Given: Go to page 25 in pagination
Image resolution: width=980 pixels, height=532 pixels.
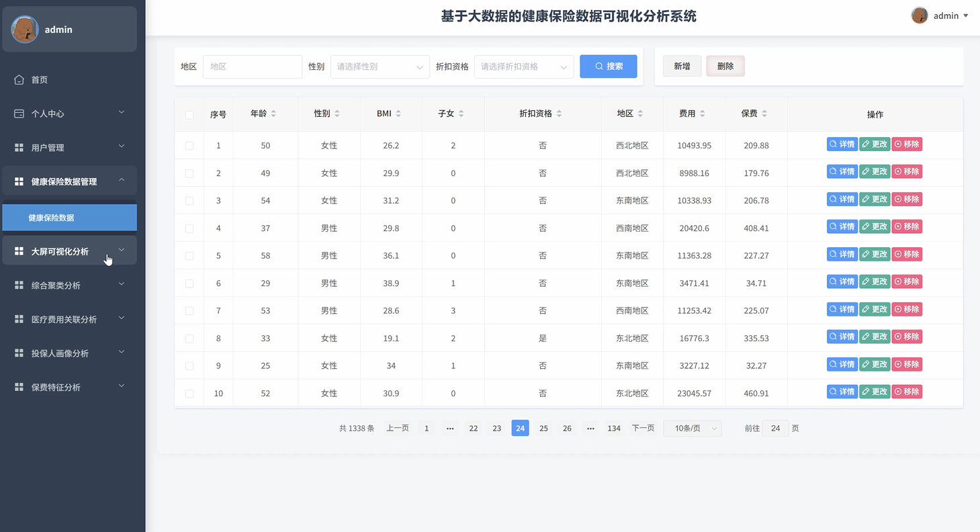Looking at the screenshot, I should coord(543,428).
